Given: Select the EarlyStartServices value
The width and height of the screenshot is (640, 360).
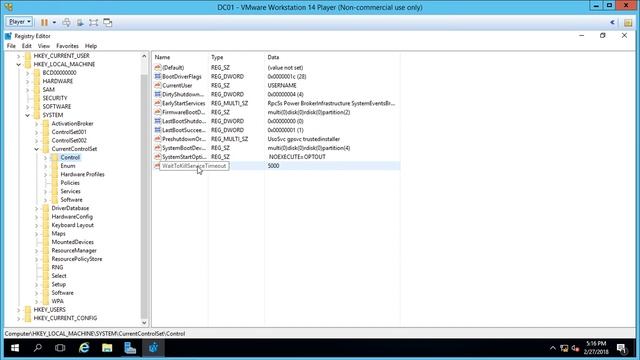Looking at the screenshot, I should (x=183, y=104).
